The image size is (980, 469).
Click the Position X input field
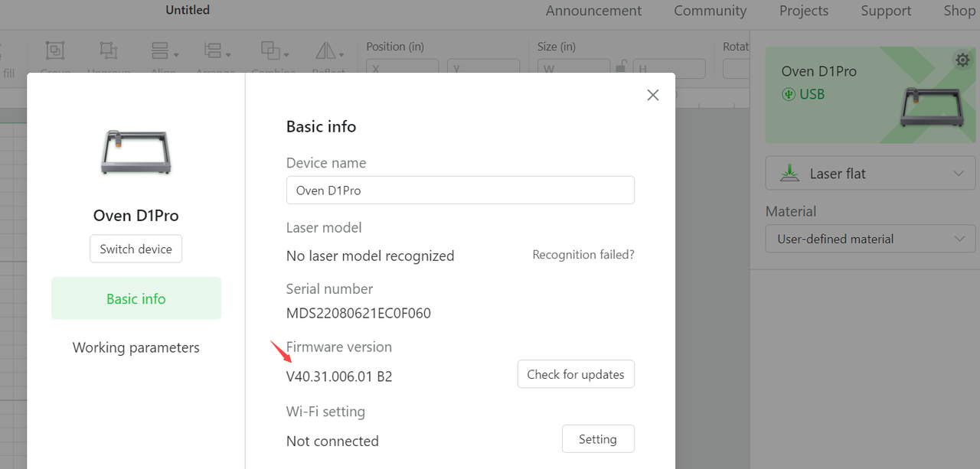[403, 69]
